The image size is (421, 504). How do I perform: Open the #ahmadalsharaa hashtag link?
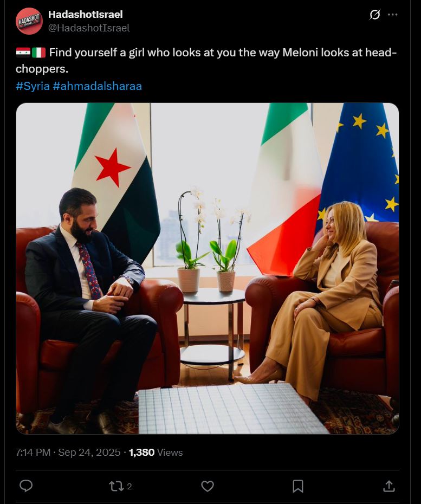98,86
